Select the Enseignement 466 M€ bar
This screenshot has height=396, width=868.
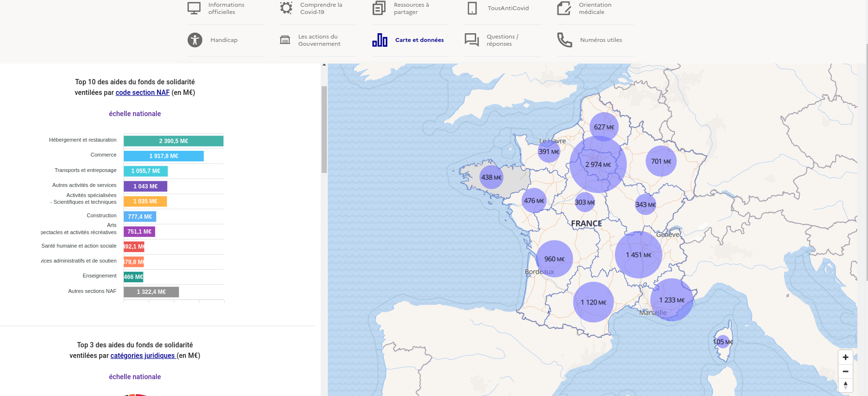pos(133,277)
